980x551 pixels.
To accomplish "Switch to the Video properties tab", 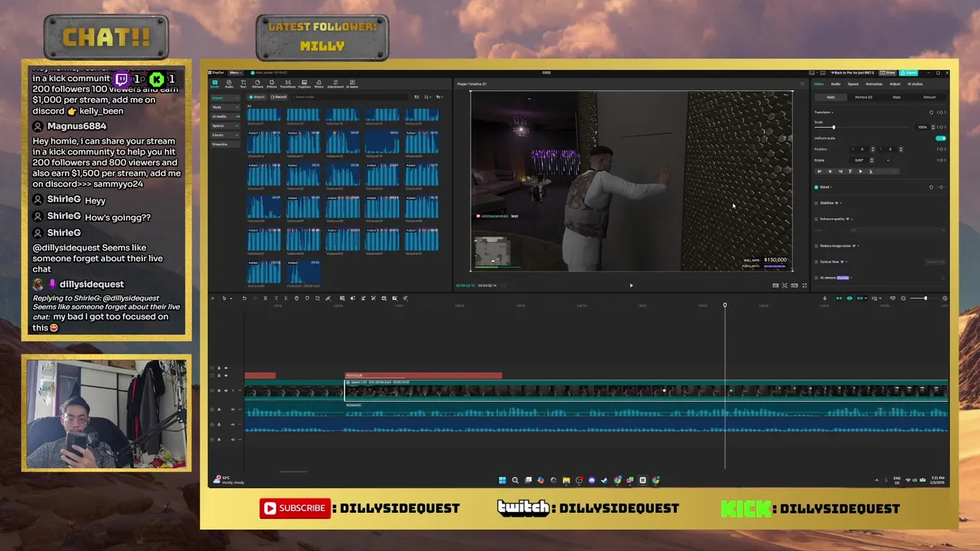I will 819,84.
